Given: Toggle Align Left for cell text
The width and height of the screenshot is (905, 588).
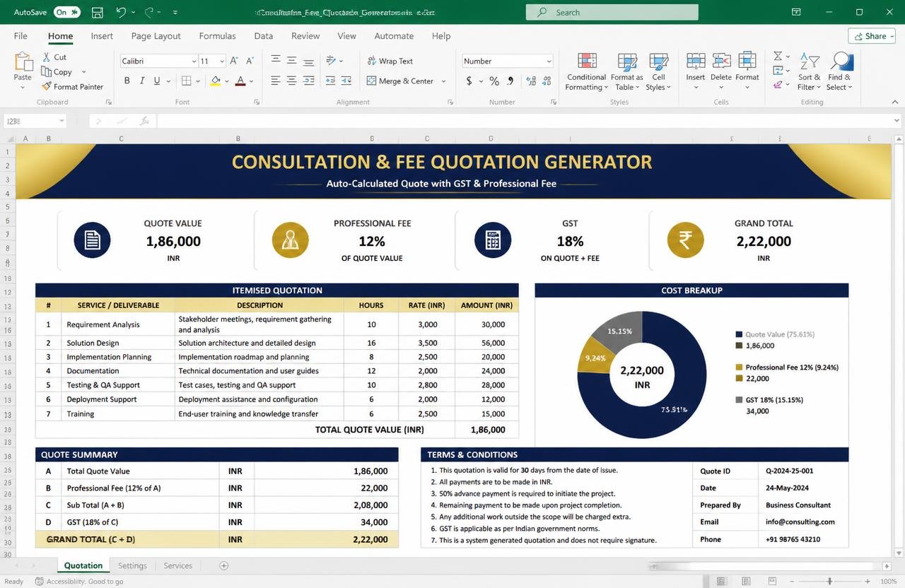Looking at the screenshot, I should click(x=276, y=81).
